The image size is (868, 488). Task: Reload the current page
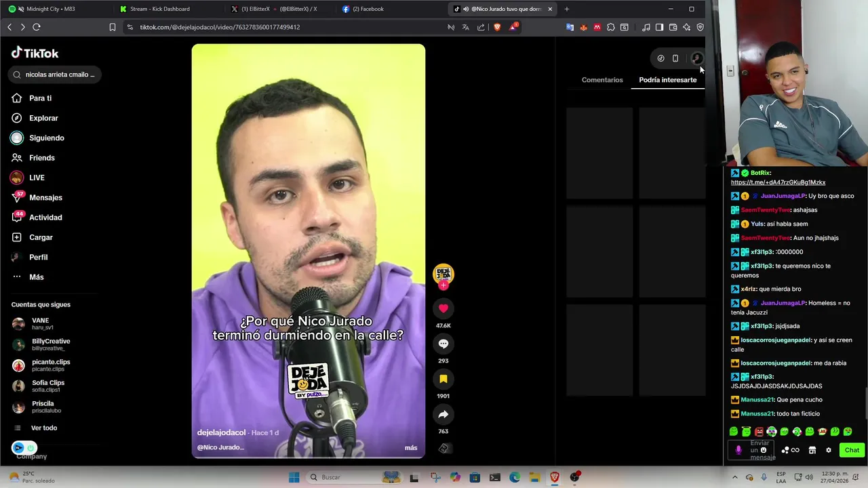pyautogui.click(x=37, y=27)
